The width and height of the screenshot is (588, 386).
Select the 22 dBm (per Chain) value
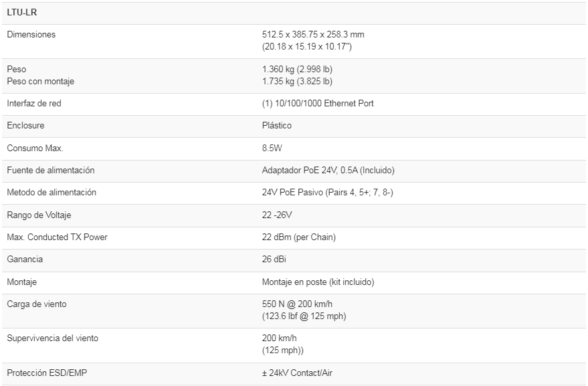298,237
